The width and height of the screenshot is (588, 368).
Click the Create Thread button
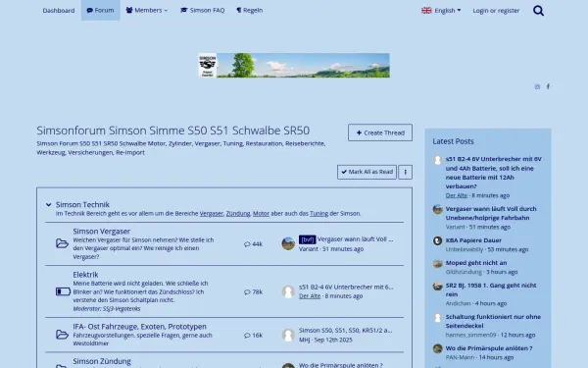pyautogui.click(x=380, y=132)
